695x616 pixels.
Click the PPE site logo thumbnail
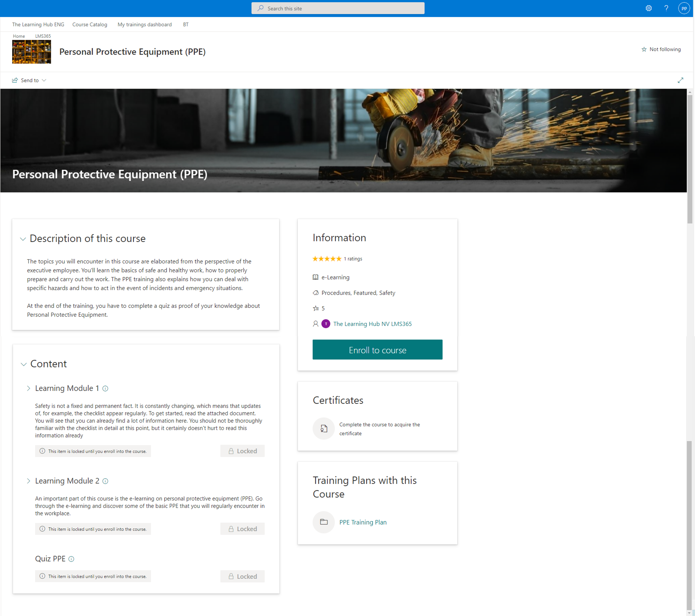pos(32,52)
